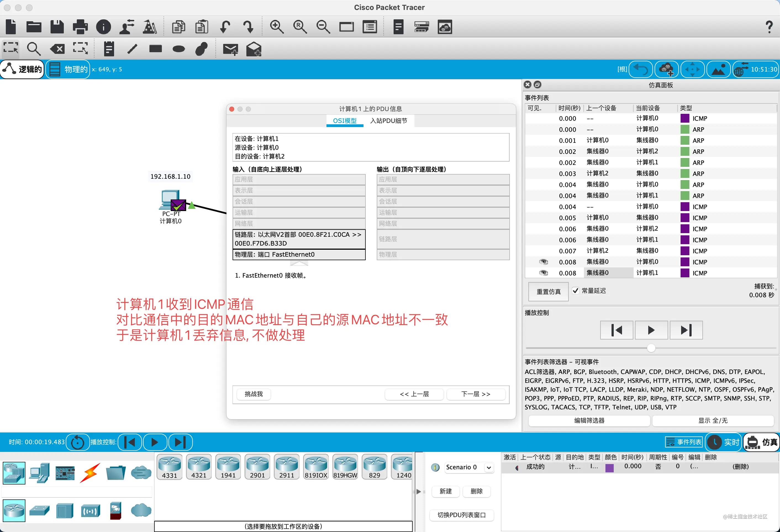The image size is (780, 532).
Task: Open a file with the folder icon
Action: 34,27
